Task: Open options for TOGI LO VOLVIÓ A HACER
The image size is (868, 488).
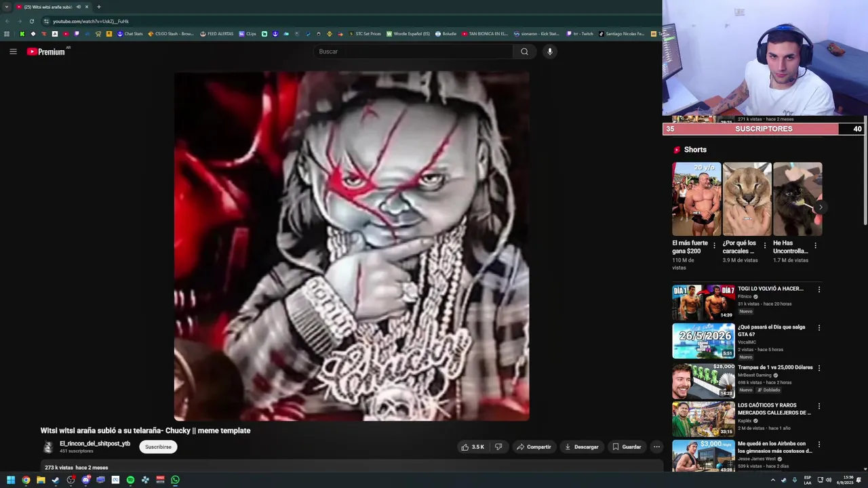Action: coord(818,289)
